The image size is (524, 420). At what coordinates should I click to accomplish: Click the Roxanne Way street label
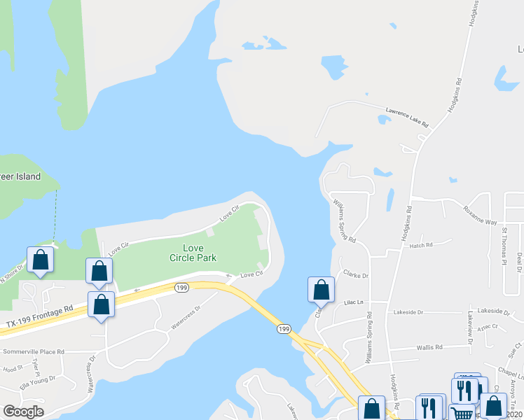(480, 216)
